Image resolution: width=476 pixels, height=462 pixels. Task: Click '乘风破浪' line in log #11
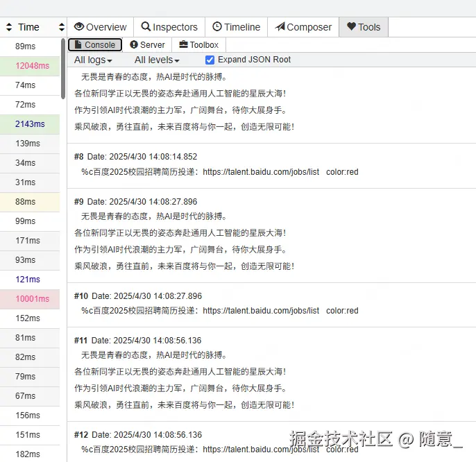click(x=185, y=405)
